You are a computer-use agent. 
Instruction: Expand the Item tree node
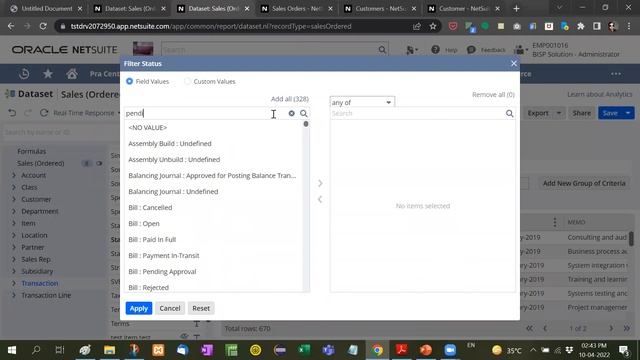coord(14,223)
